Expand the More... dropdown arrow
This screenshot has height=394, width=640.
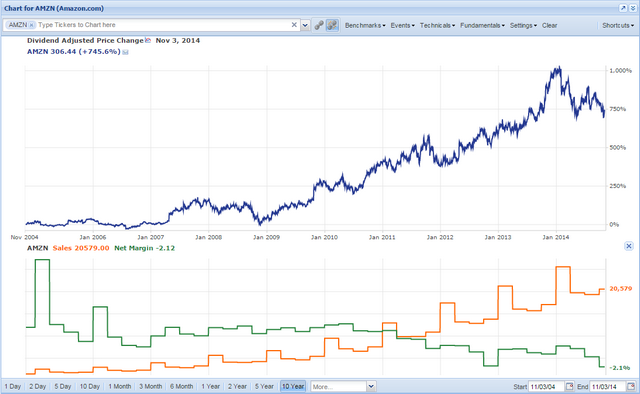point(371,386)
